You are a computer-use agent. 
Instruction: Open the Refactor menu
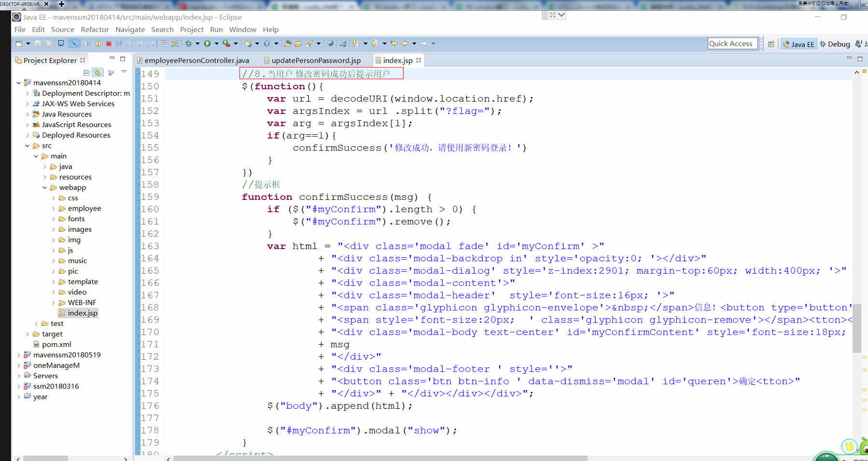(x=95, y=29)
